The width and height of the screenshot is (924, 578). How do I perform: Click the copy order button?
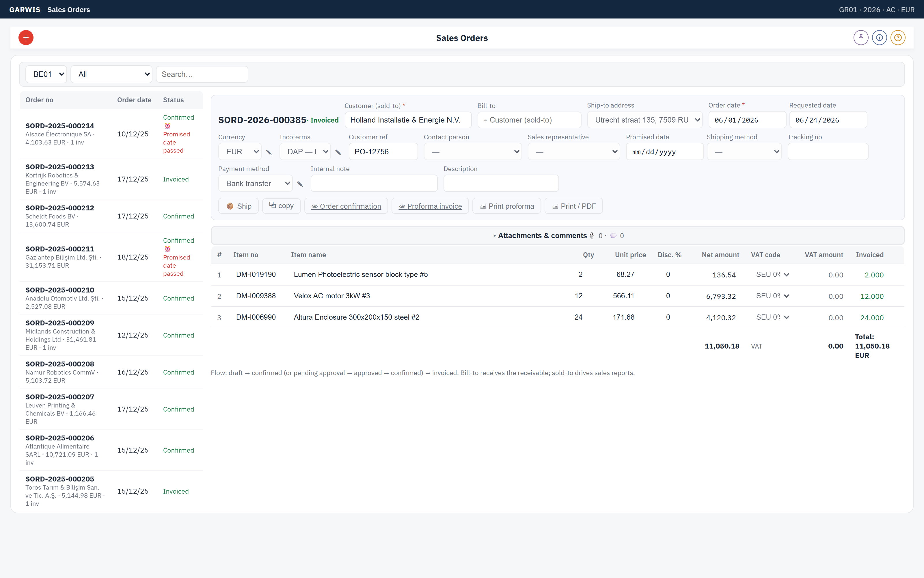pyautogui.click(x=282, y=206)
